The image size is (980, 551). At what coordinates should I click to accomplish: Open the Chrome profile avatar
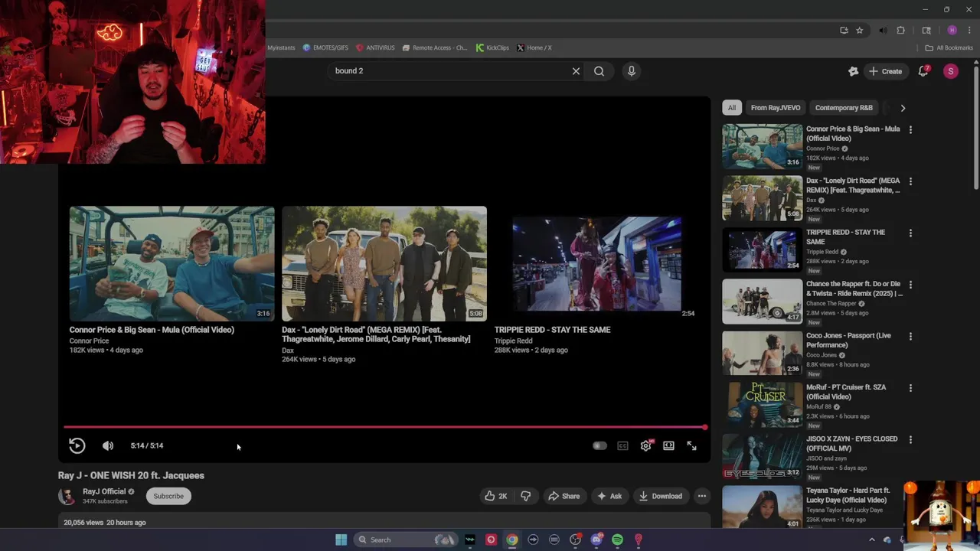point(952,31)
